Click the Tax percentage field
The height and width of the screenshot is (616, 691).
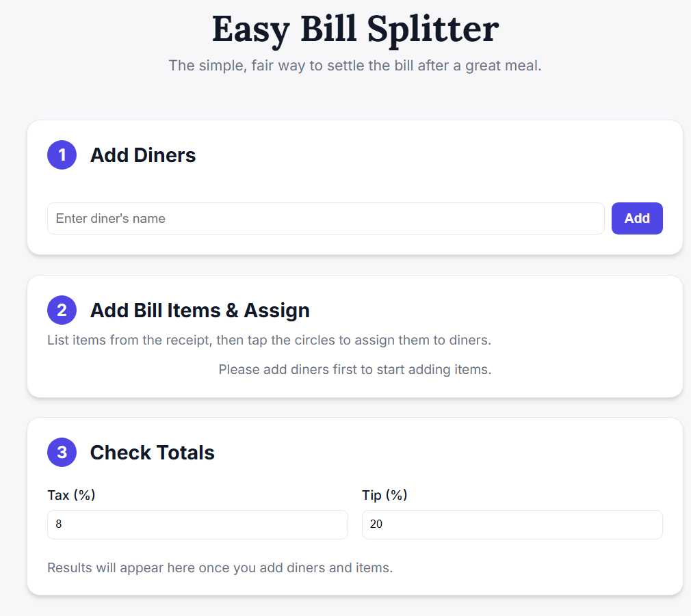[197, 524]
